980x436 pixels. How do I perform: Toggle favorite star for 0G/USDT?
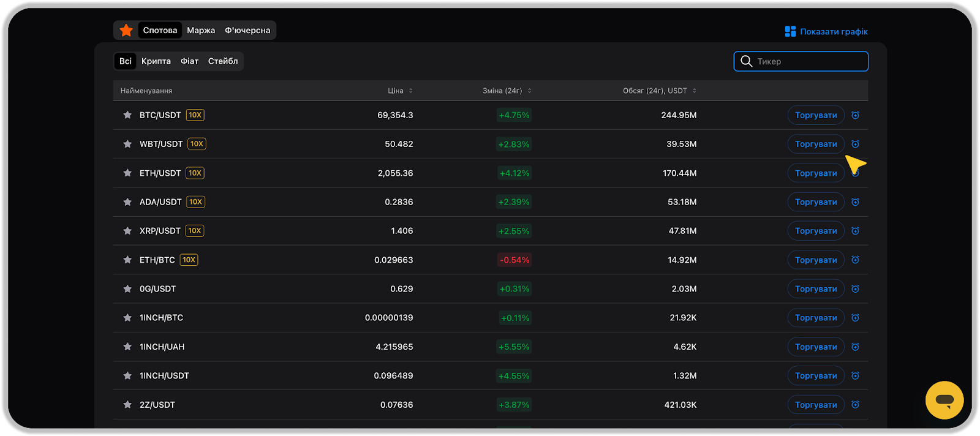(127, 289)
